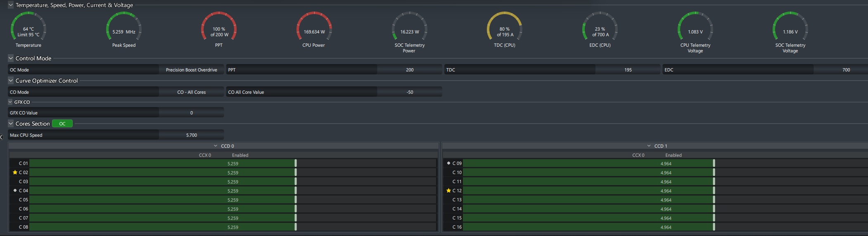Click the 'Enabled' status under CCD 0
Viewport: 868px width, 236px height.
click(x=240, y=155)
